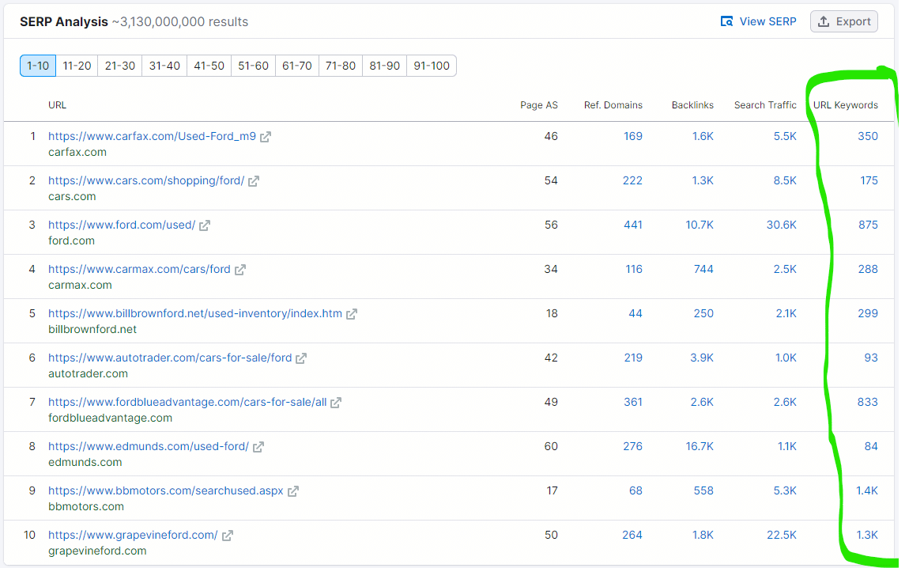Switch to the 71-80 results tab
Viewport: 924px width, 568px height.
pos(341,66)
